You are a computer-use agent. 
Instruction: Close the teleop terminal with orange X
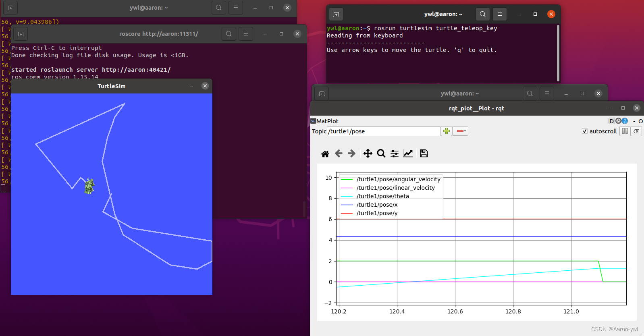point(551,14)
